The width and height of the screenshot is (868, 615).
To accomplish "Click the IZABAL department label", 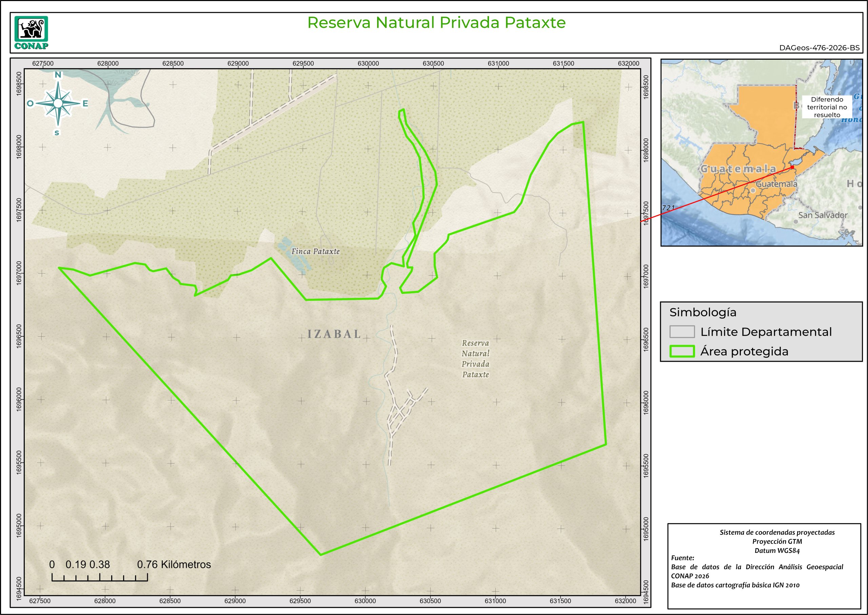I will click(334, 334).
